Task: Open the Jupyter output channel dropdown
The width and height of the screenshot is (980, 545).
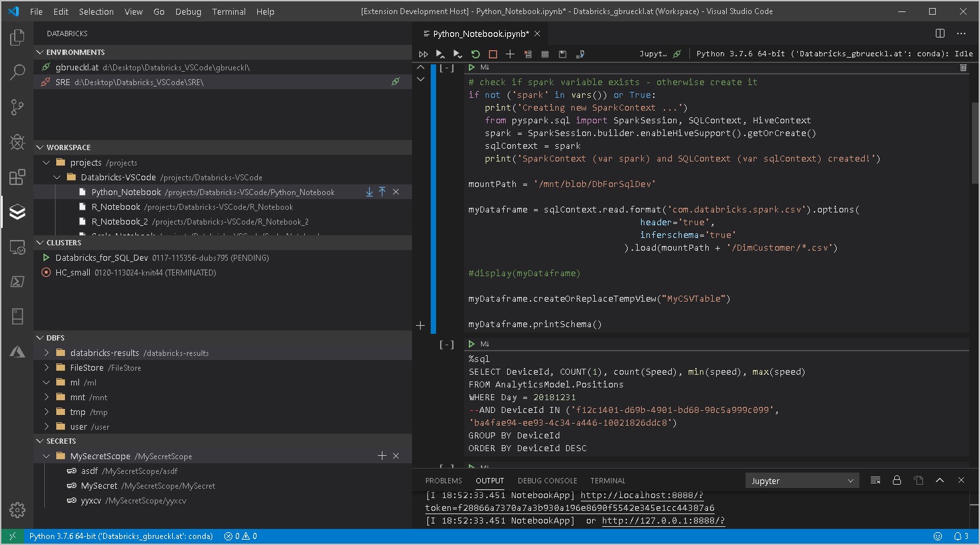Action: pyautogui.click(x=802, y=480)
